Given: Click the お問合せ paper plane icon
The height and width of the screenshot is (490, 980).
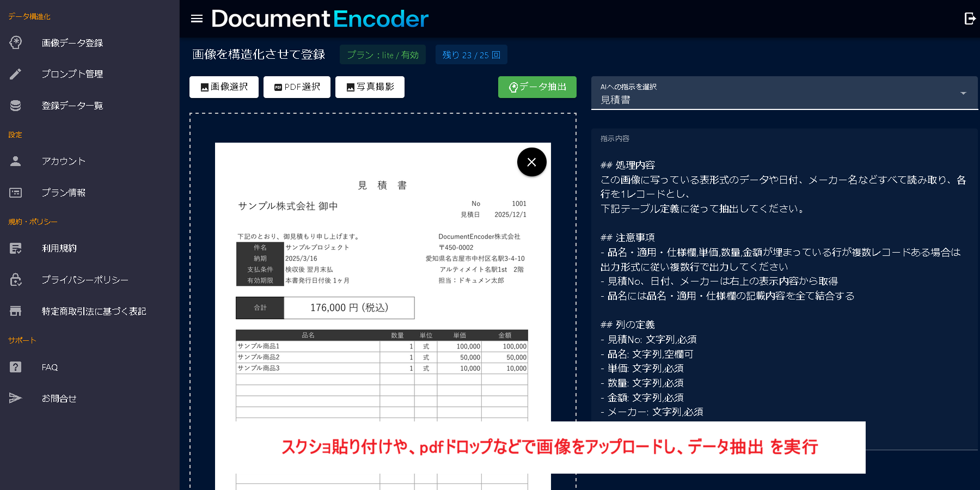Looking at the screenshot, I should [x=16, y=399].
